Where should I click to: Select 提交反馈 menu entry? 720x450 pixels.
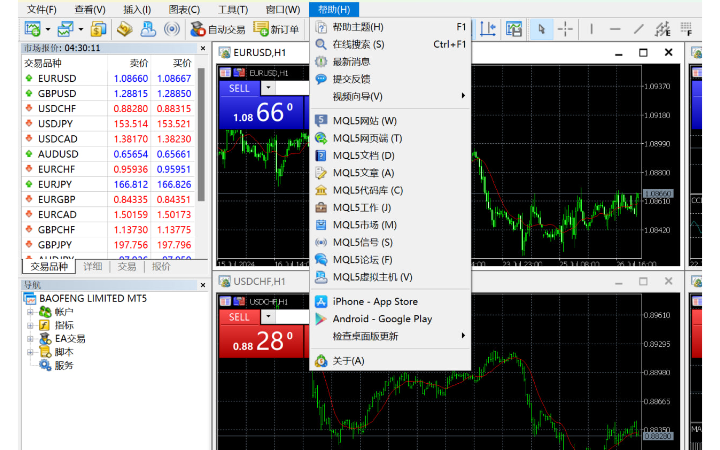[x=390, y=79]
